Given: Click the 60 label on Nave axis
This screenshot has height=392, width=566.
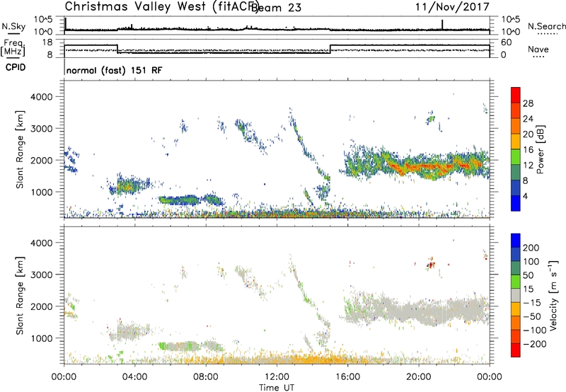Looking at the screenshot, I should coord(507,42).
